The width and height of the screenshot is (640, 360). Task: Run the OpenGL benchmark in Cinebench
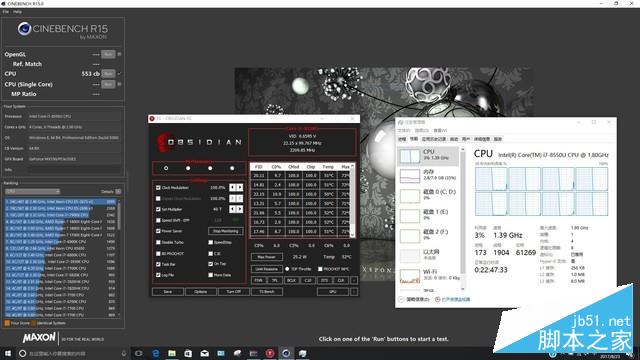[x=108, y=54]
